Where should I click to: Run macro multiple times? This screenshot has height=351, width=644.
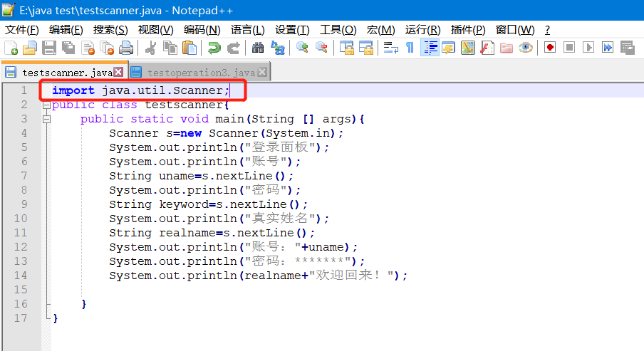608,48
